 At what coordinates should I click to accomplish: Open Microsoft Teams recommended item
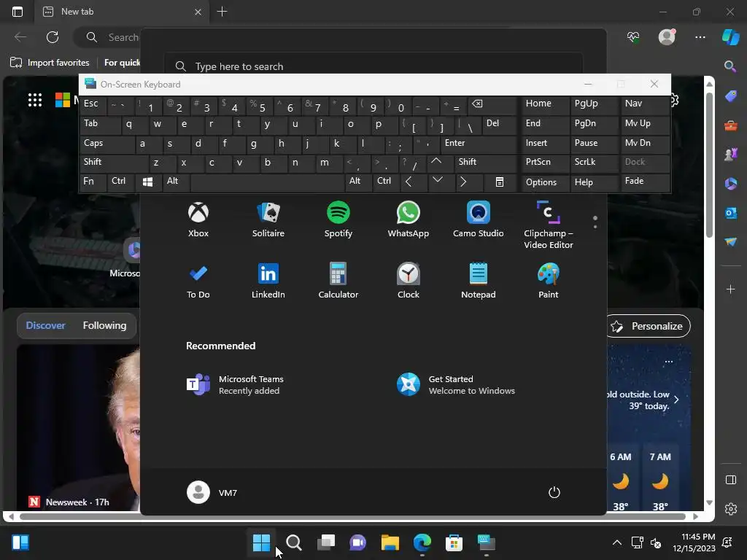click(235, 385)
